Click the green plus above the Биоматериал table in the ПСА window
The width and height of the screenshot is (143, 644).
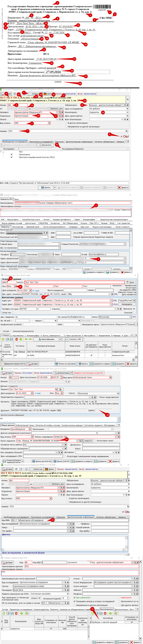click(x=4, y=613)
